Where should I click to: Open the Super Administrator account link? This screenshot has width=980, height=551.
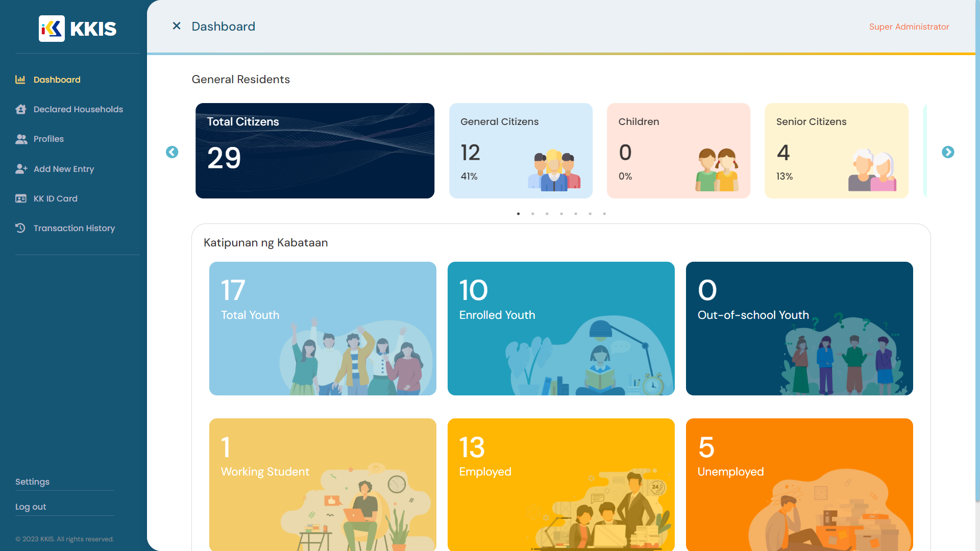point(909,27)
